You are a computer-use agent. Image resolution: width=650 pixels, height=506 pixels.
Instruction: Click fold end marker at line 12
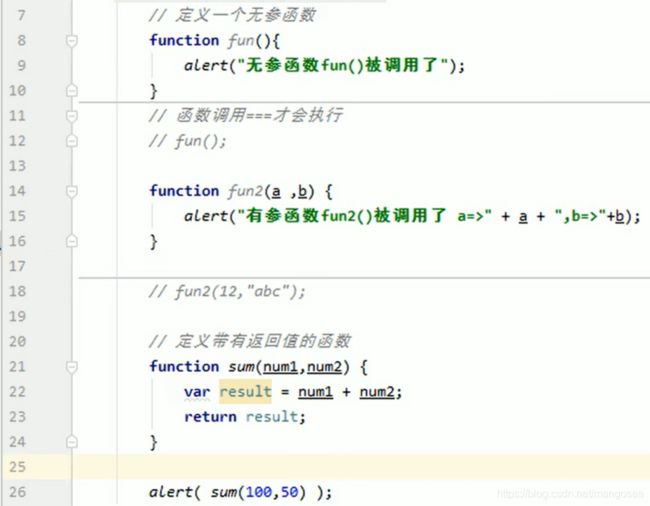[72, 141]
